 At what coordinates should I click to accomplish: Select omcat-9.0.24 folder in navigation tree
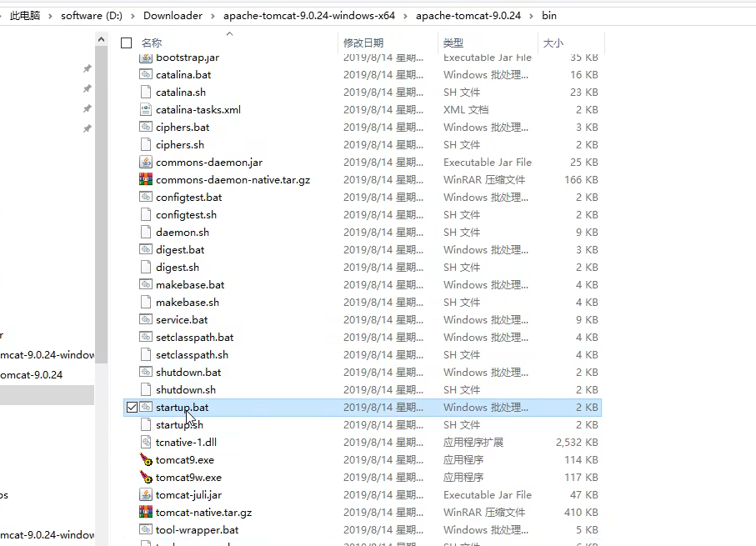coord(32,375)
